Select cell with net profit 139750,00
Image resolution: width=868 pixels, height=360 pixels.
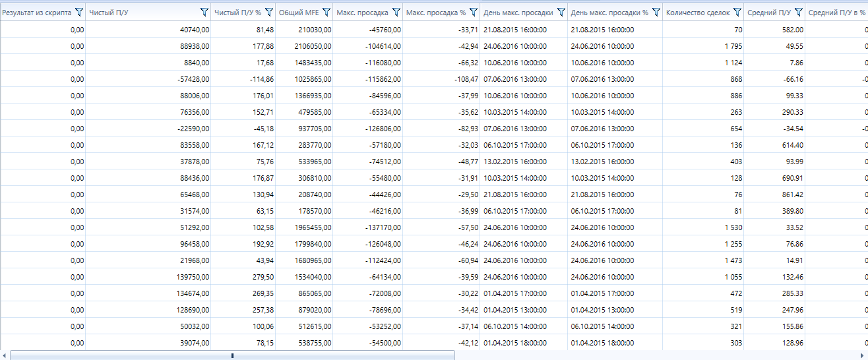[148, 277]
